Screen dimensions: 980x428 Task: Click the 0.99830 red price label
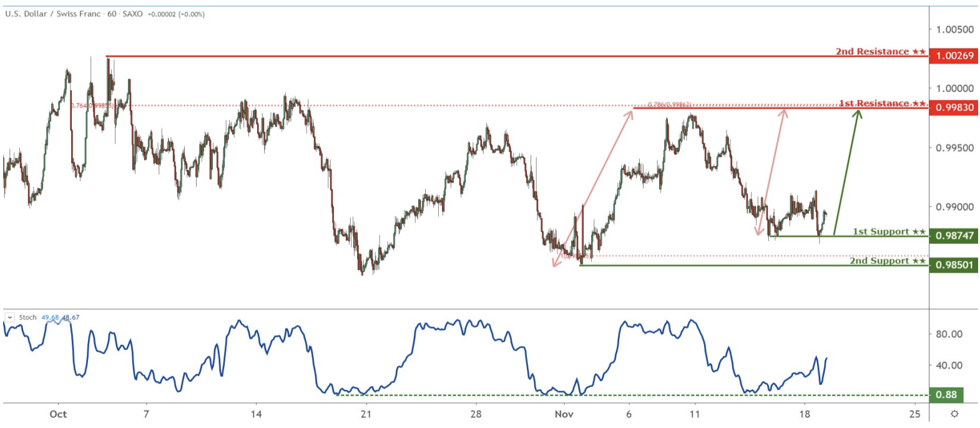pyautogui.click(x=954, y=107)
